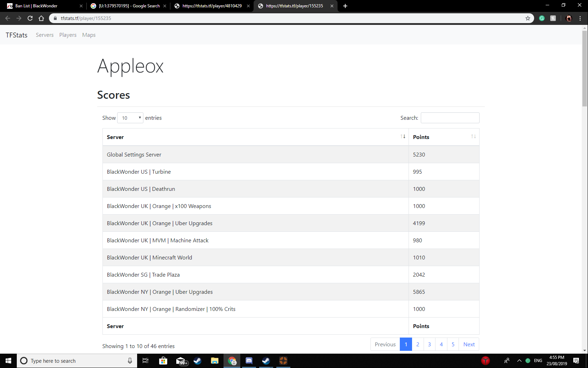
Task: Open a new browser tab
Action: tap(345, 6)
